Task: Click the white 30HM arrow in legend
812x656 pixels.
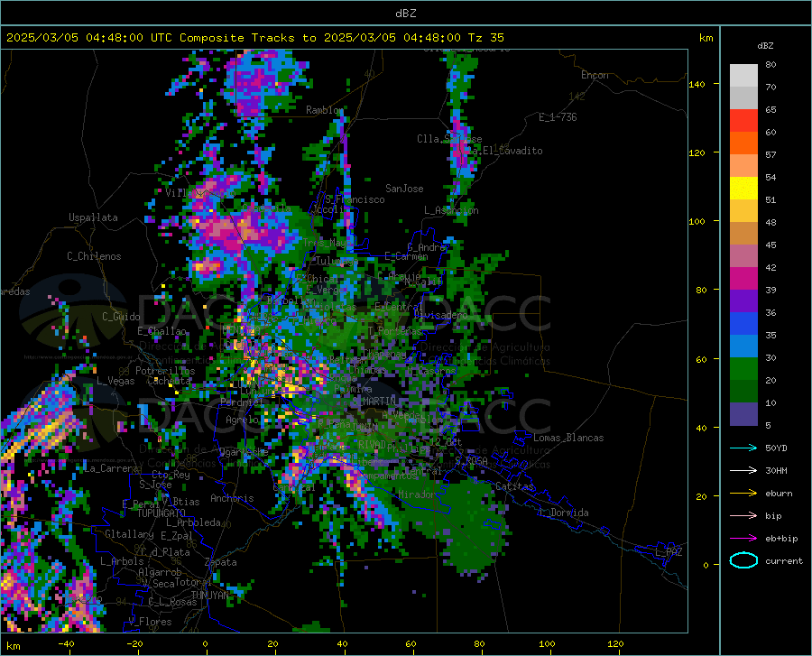Action: click(743, 470)
